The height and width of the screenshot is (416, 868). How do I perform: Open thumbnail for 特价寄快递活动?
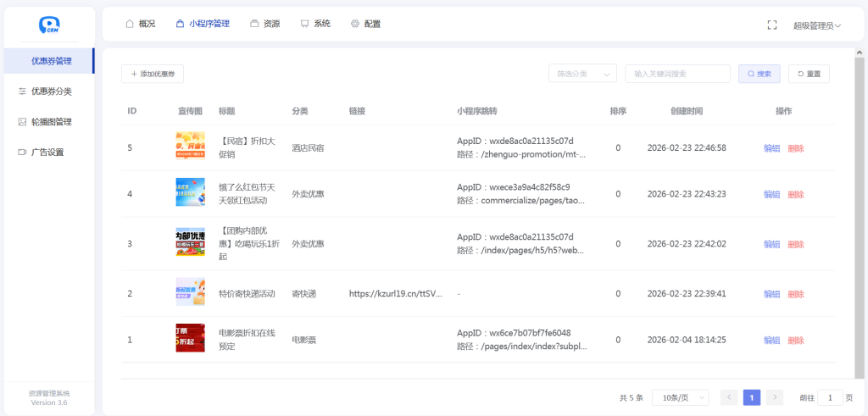(190, 291)
